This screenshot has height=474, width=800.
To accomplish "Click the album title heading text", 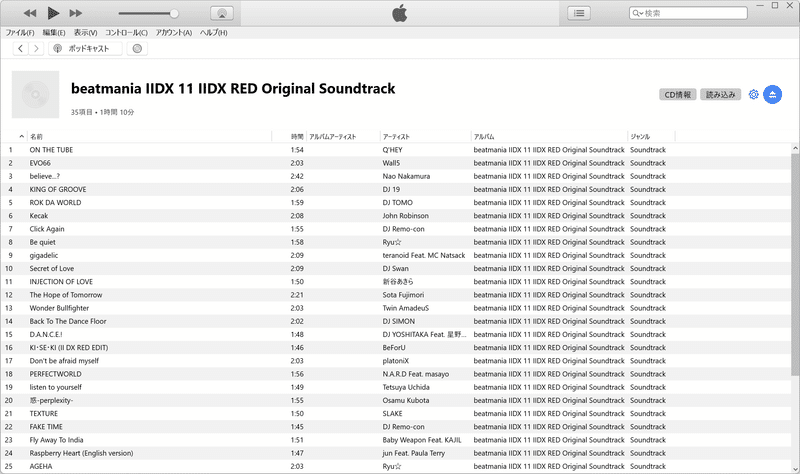I will click(233, 89).
